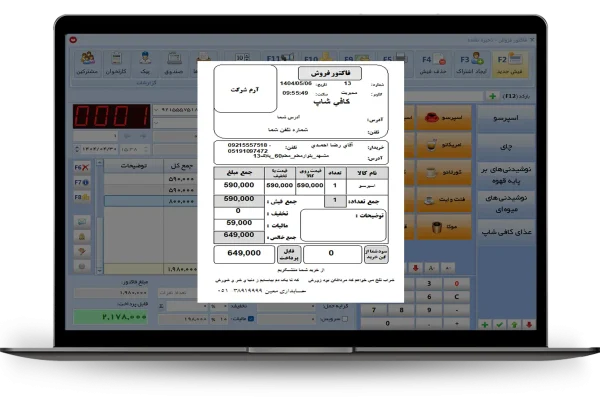
Task: Click red down arrow in bottom-right toolbar
Action: (x=529, y=325)
